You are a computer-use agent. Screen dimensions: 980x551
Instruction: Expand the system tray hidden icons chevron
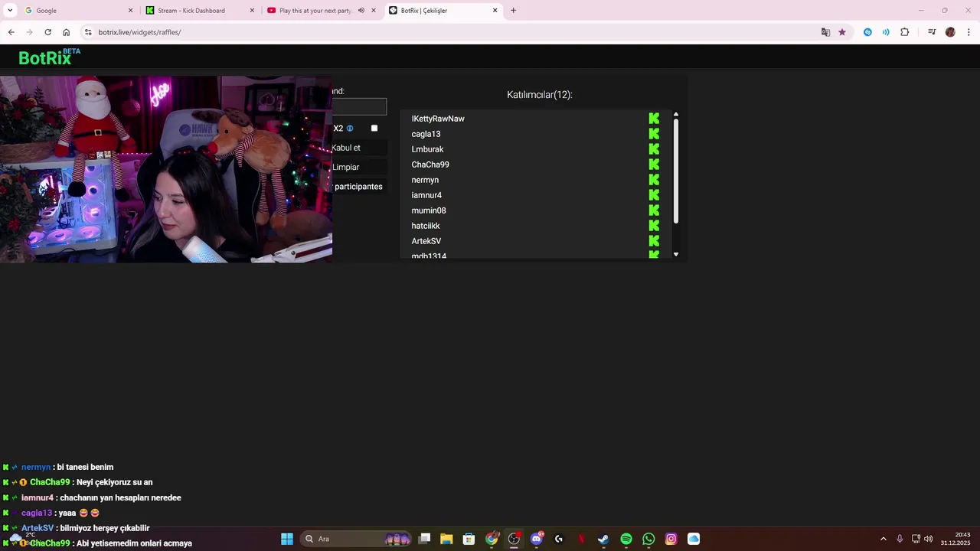pos(883,539)
